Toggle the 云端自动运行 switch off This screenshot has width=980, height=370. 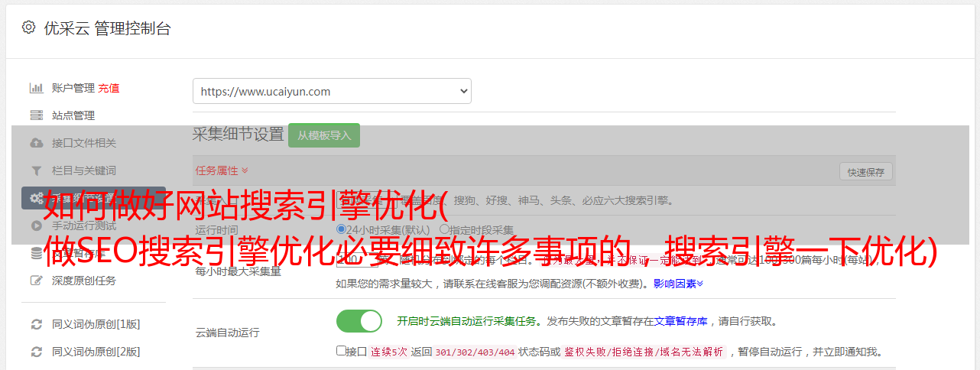(359, 321)
